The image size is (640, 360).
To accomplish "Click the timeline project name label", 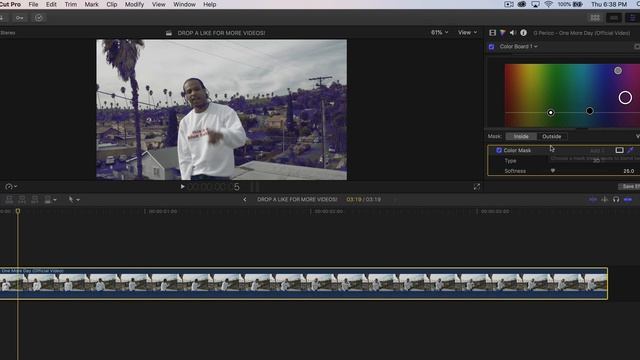I will pos(297,200).
